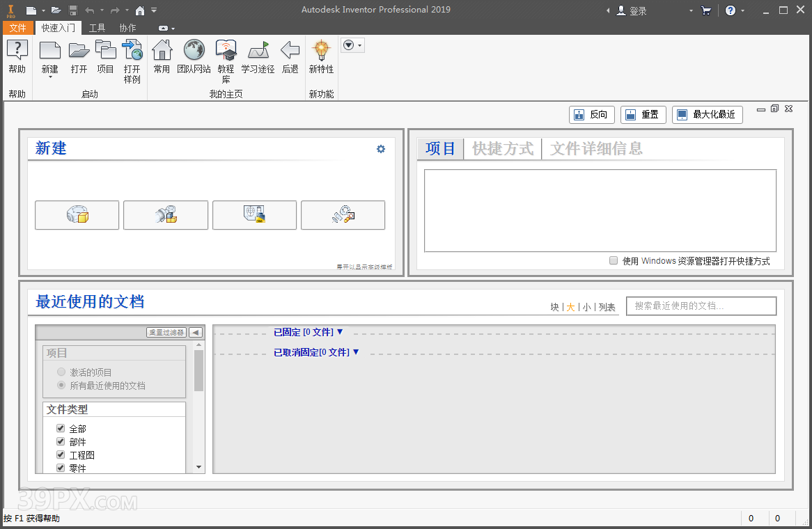Switch to the 工具 ribbon tab

pyautogui.click(x=97, y=28)
